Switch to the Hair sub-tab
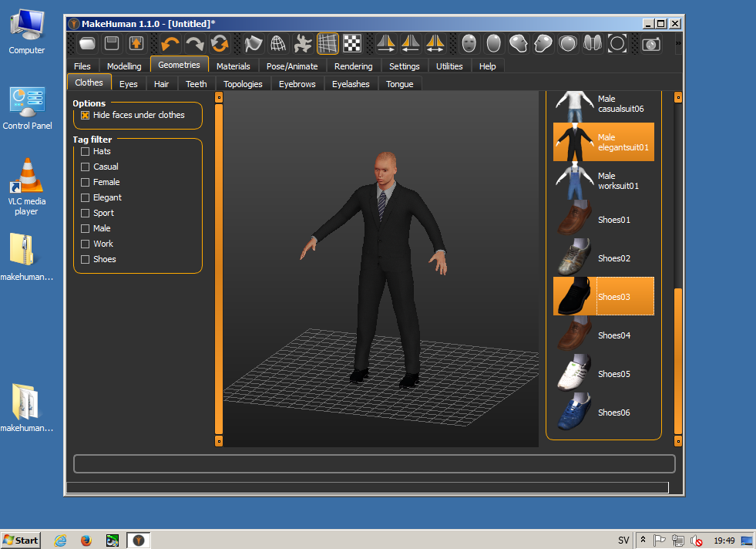 161,84
